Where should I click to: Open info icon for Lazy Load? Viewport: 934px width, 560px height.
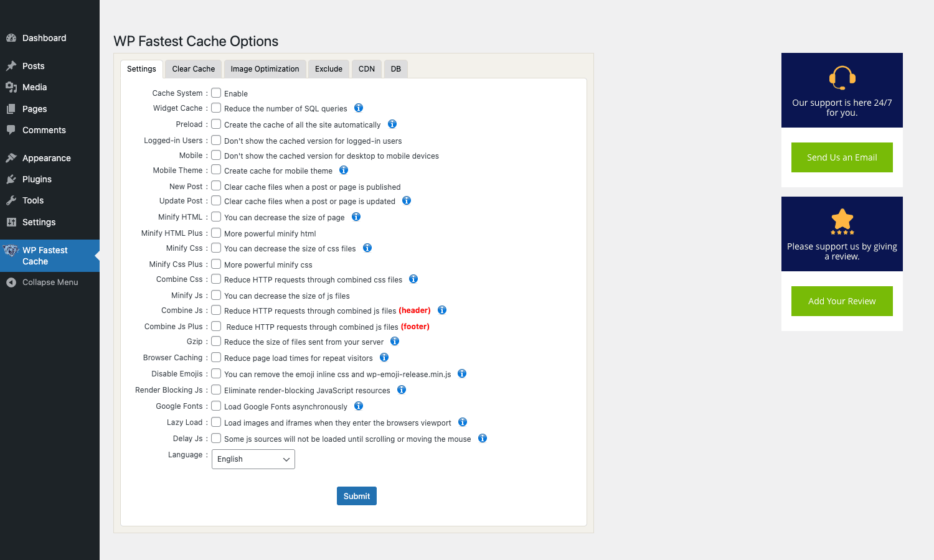tap(463, 422)
